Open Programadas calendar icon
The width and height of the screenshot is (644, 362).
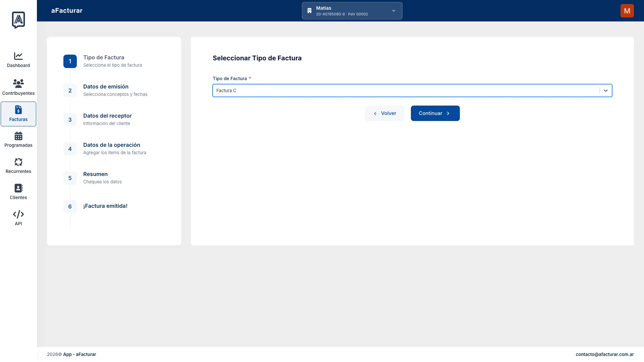(x=18, y=136)
